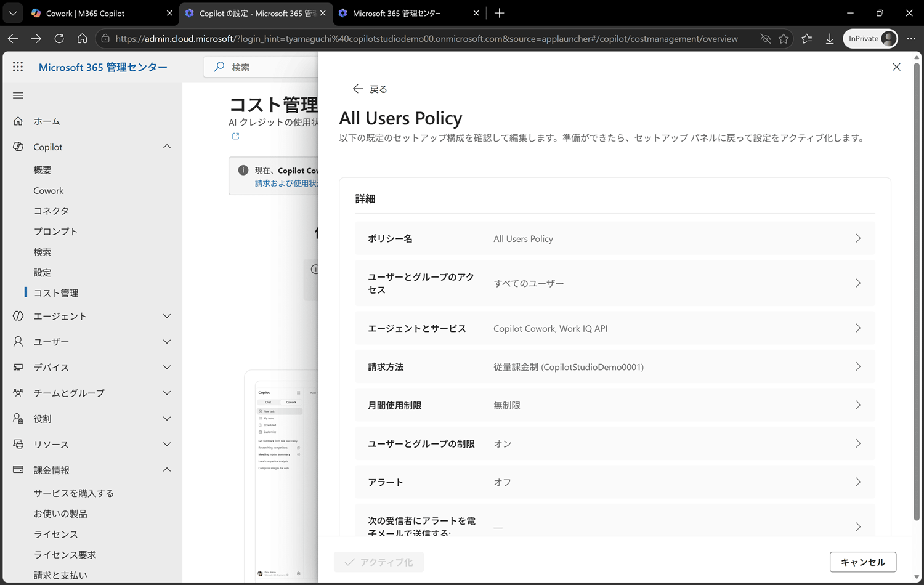
Task: Select プロンプト in Copilot menu
Action: pos(55,232)
